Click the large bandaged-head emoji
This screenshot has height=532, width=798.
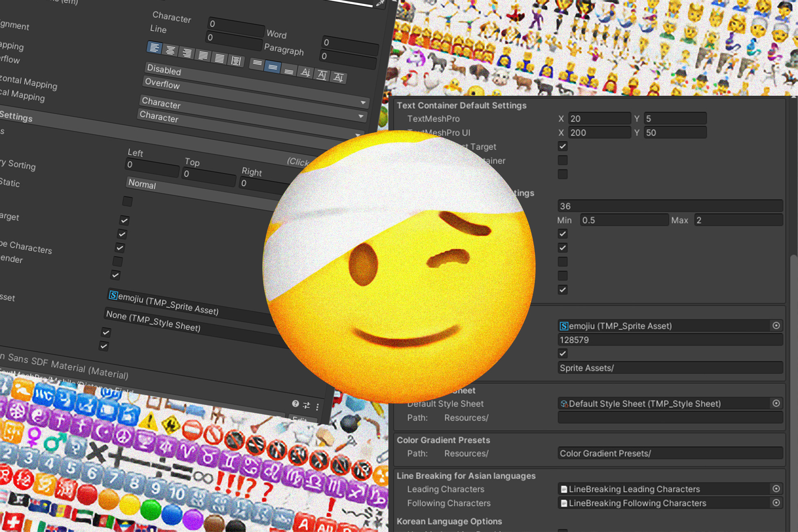399,267
